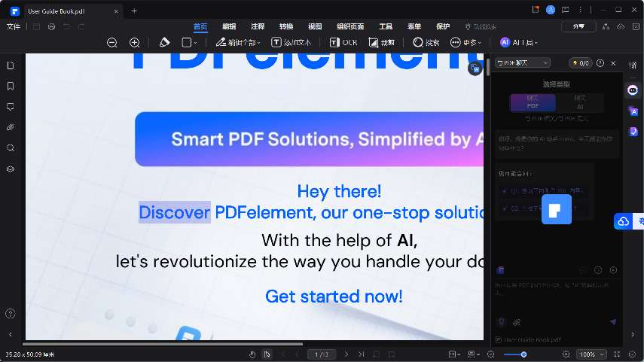Open the AI tools dropdown in toolbar
The image size is (644, 362).
tap(518, 43)
